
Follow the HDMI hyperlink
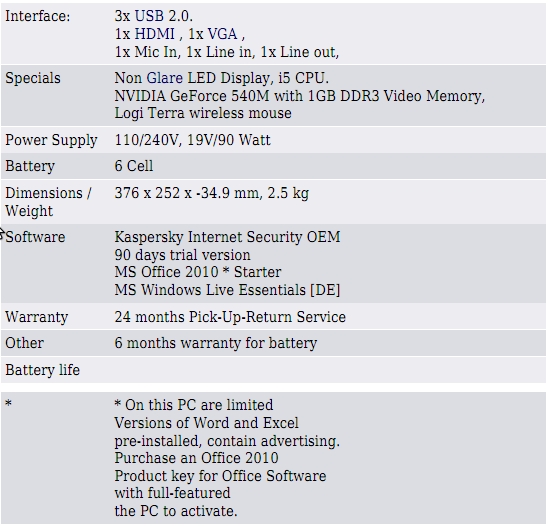[154, 34]
